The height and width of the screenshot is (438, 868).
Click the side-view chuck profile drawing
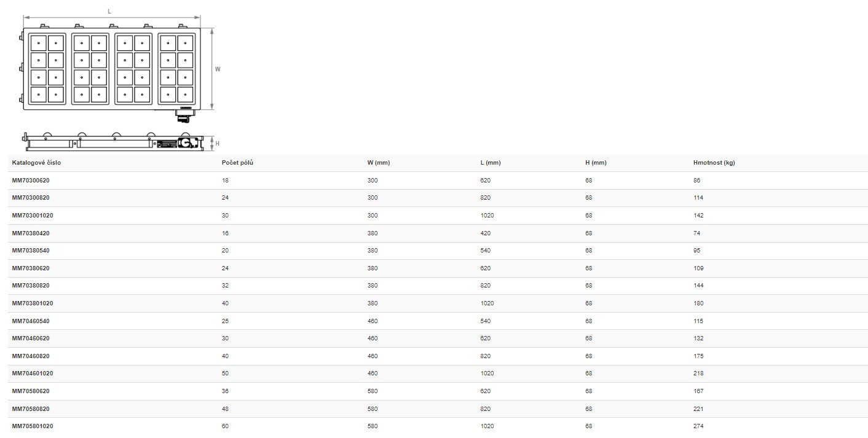pyautogui.click(x=114, y=142)
